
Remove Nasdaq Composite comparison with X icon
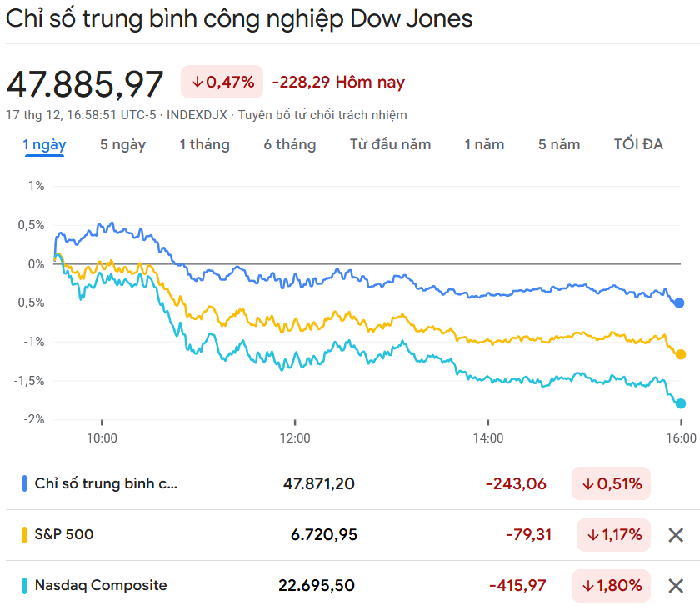coord(676,586)
